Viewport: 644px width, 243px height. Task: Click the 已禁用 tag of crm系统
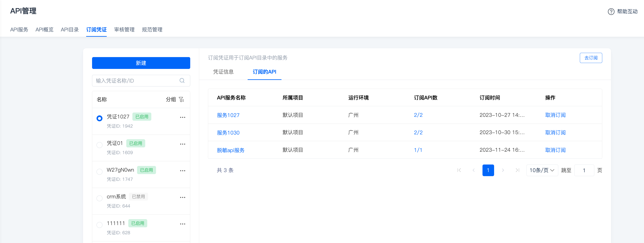point(138,197)
